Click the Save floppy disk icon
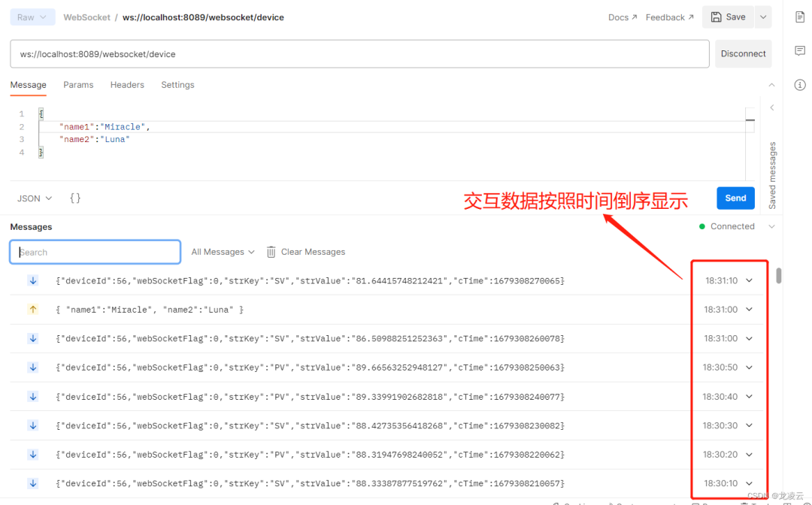This screenshot has width=812, height=505. [716, 17]
